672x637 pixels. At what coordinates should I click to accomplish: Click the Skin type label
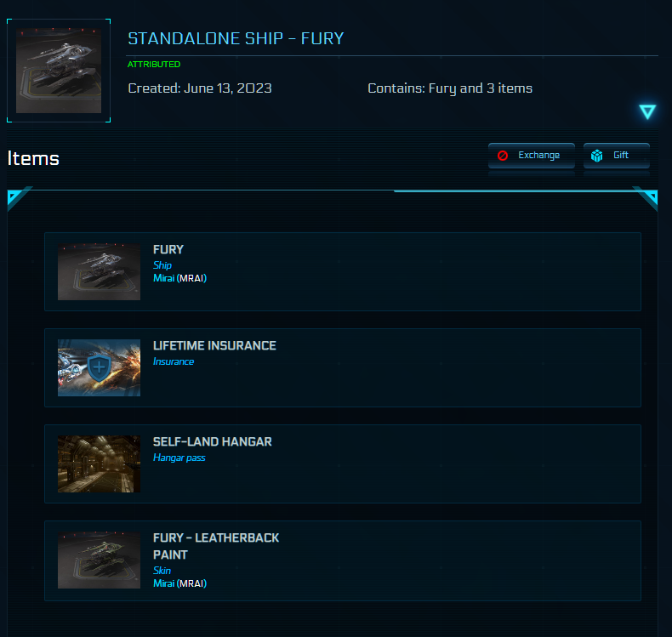[x=162, y=571]
